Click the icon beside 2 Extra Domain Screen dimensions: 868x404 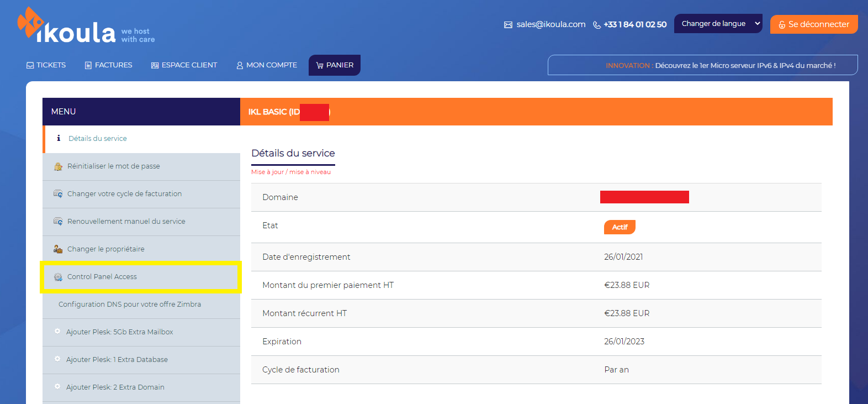[x=57, y=387]
